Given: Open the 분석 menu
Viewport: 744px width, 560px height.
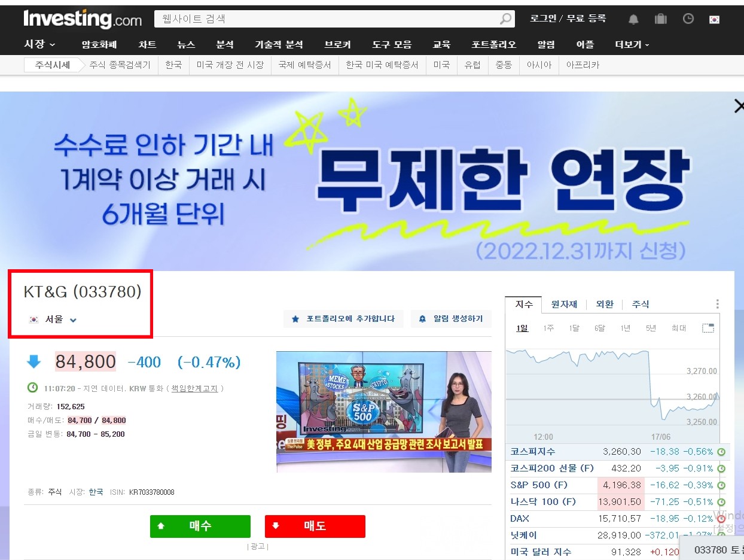Looking at the screenshot, I should click(225, 44).
